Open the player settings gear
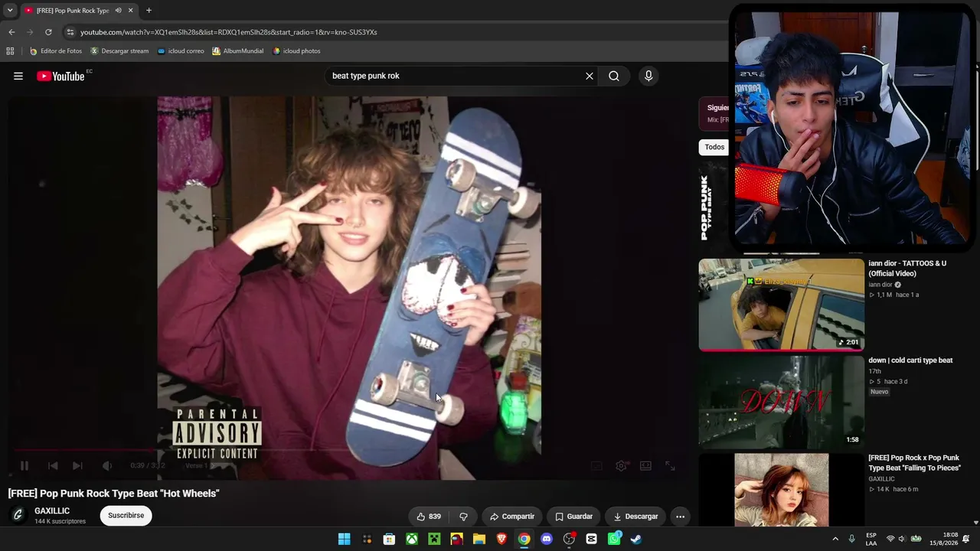The image size is (980, 551). pyautogui.click(x=622, y=465)
